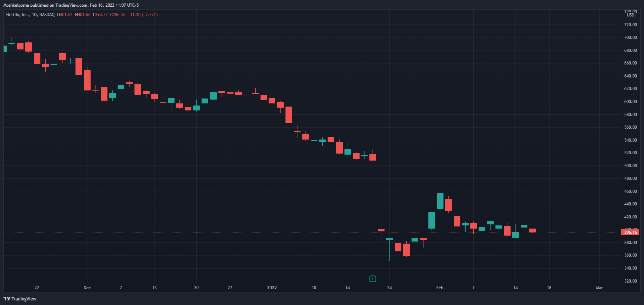Click the change value -11.30 (-2.77%)

coord(143,15)
